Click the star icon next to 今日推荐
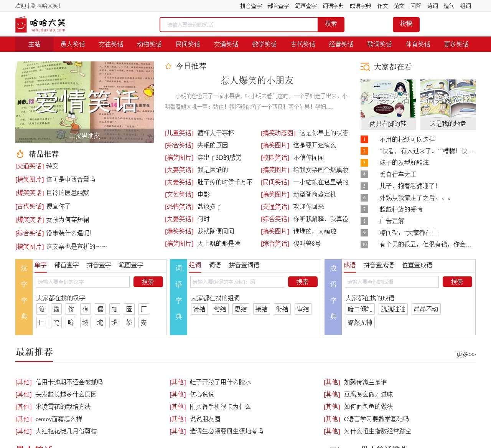The height and width of the screenshot is (448, 491). coord(168,66)
